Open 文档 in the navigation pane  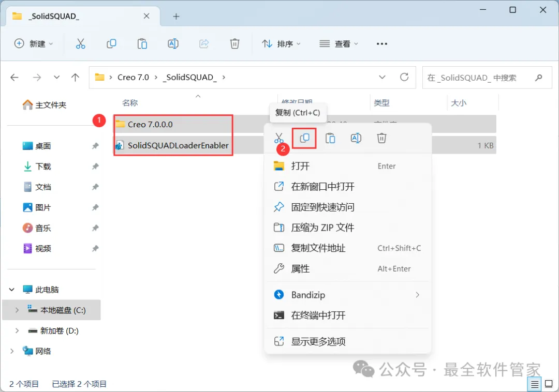click(x=37, y=187)
